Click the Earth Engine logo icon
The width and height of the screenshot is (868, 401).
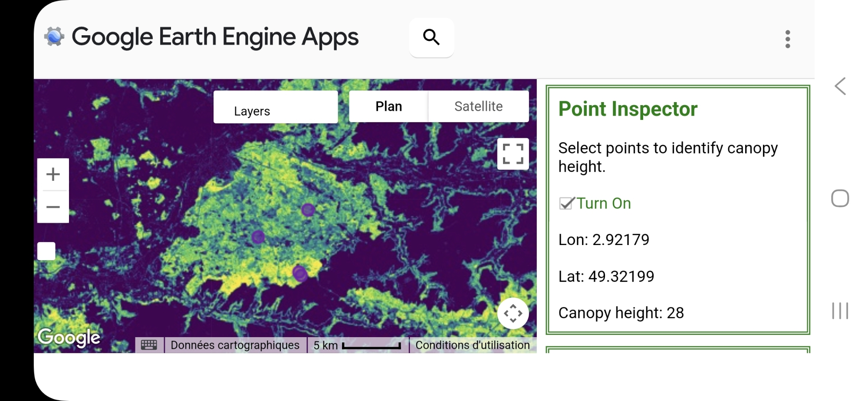coord(54,37)
